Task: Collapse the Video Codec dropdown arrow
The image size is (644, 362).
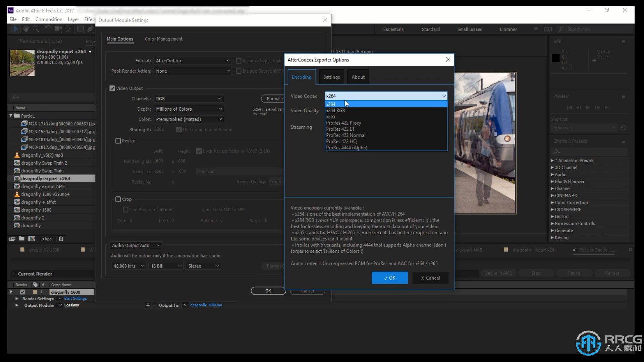Action: click(x=444, y=96)
